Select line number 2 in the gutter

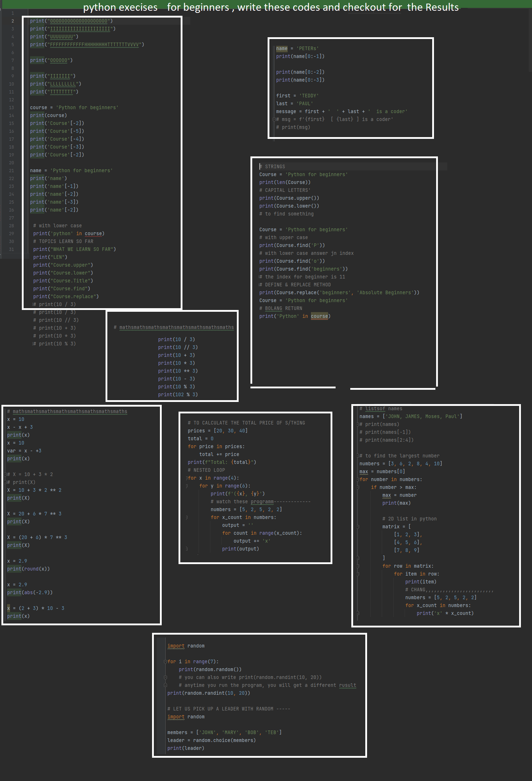tap(13, 21)
